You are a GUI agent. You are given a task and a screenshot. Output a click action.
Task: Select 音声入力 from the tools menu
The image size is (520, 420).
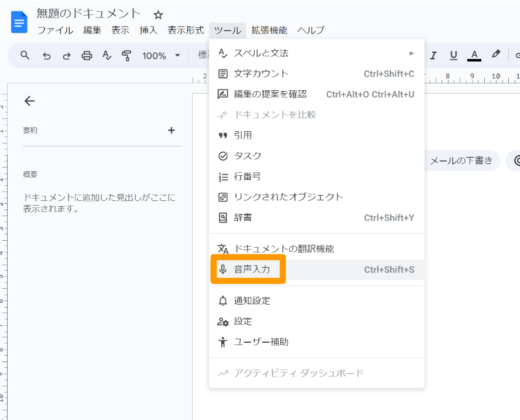[x=252, y=269]
